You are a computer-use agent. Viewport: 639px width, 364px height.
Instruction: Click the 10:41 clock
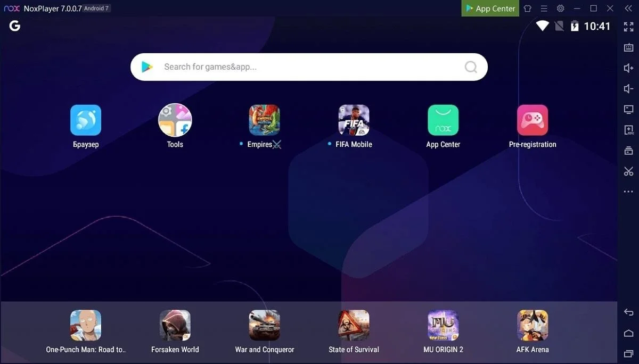pos(597,26)
